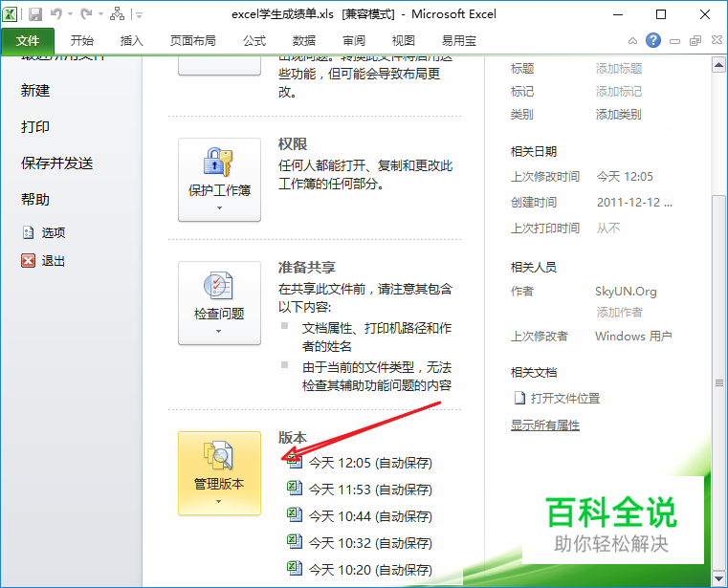728x588 pixels.
Task: Switch to the 数据 ribbon tab
Action: (304, 41)
